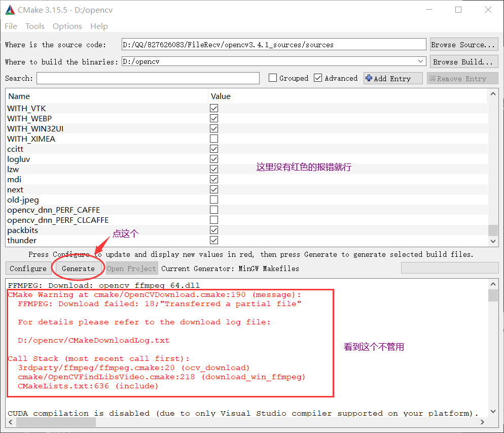Enable opencv_dnn_PERF_CAFFE checkbox
The width and height of the screenshot is (504, 433).
tap(214, 210)
